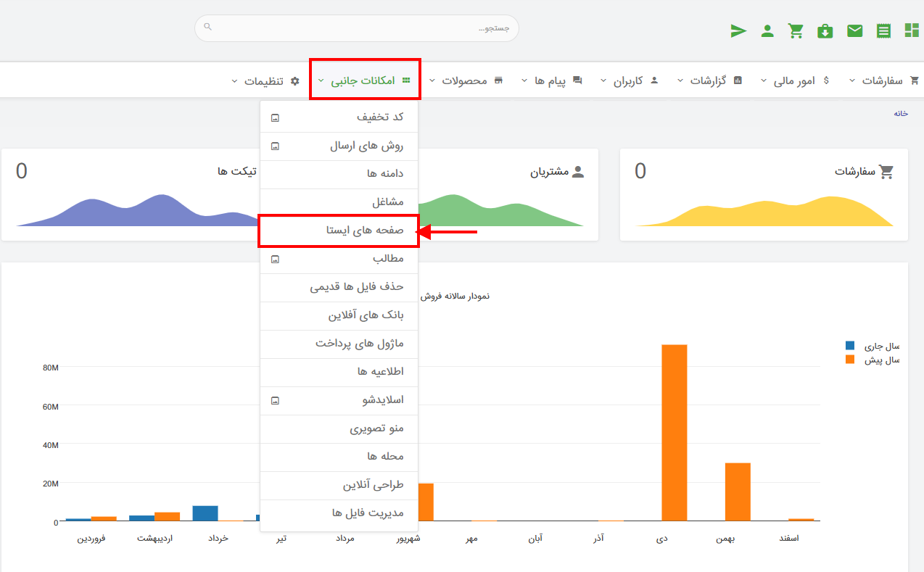Toggle سال جاری blue legend swatch
The height and width of the screenshot is (572, 924).
click(850, 345)
